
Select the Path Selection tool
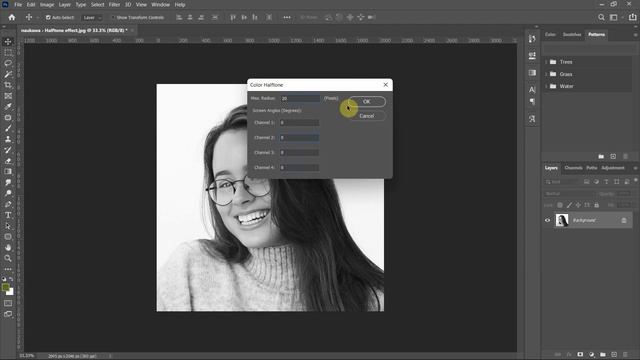click(8, 226)
